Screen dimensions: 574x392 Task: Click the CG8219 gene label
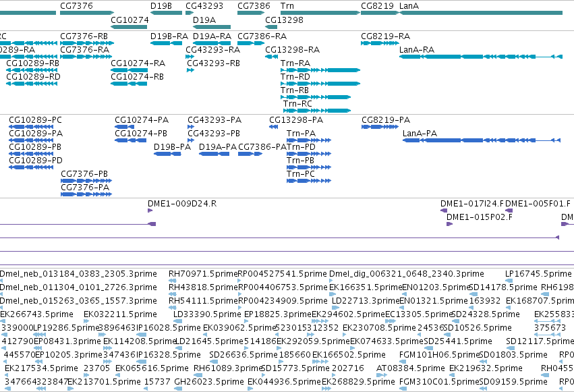(x=378, y=6)
